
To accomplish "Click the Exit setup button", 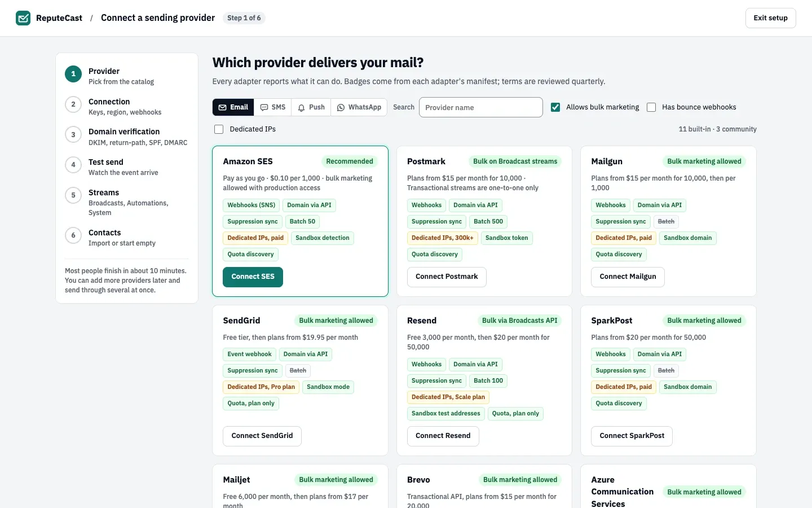I will coord(770,18).
